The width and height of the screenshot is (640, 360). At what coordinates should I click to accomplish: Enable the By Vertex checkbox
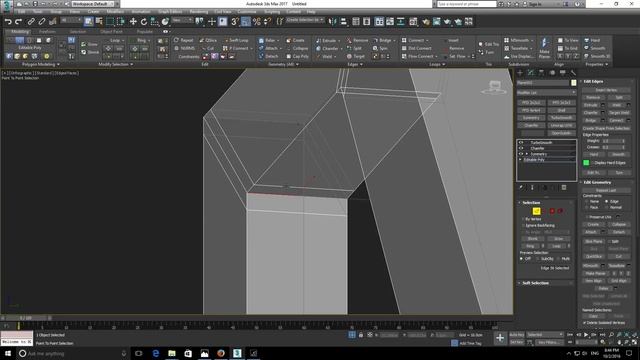point(523,219)
